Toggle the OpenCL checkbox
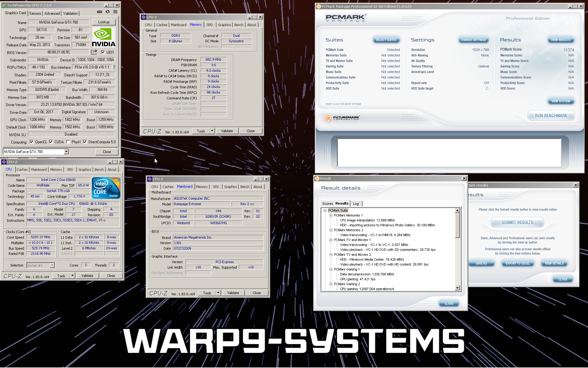The image size is (588, 368). click(32, 142)
